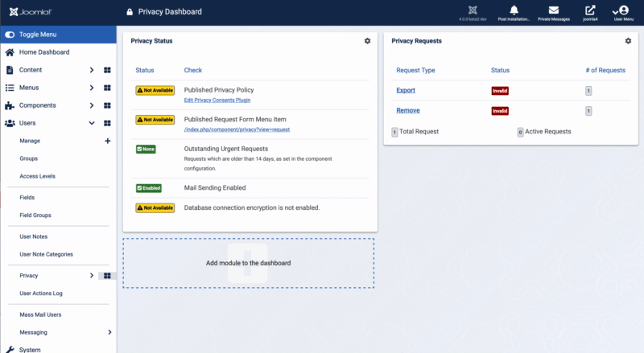Click the Mail Sending Enabled text
This screenshot has height=353, width=644.
pyautogui.click(x=215, y=187)
